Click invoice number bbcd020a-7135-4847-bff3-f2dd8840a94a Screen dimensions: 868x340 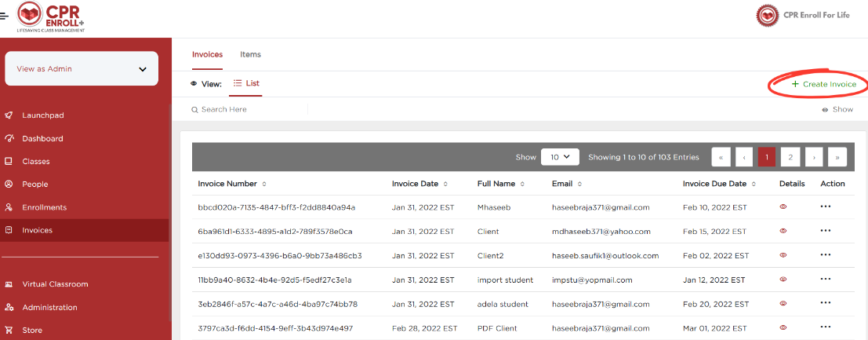[276, 207]
